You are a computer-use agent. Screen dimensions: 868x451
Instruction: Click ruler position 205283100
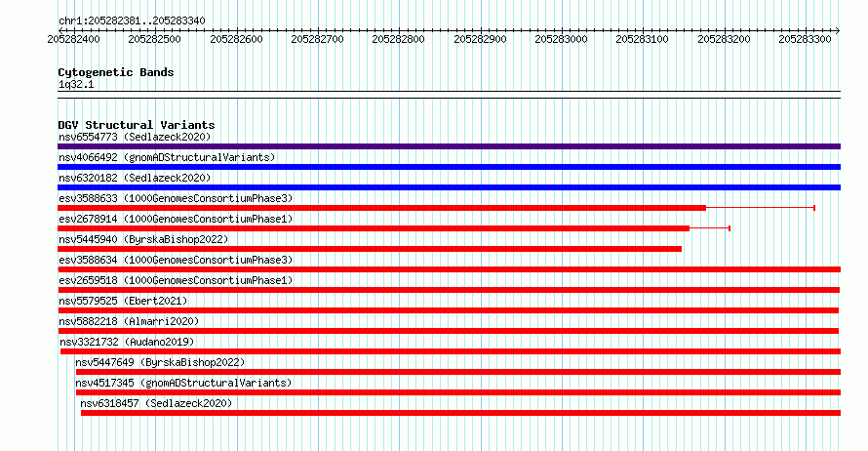pos(642,39)
